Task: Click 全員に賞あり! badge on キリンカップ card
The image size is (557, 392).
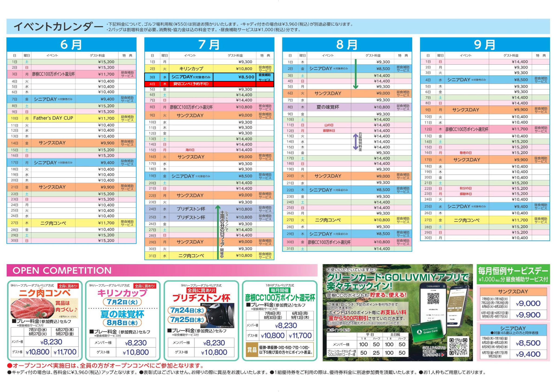Action: 145,286
